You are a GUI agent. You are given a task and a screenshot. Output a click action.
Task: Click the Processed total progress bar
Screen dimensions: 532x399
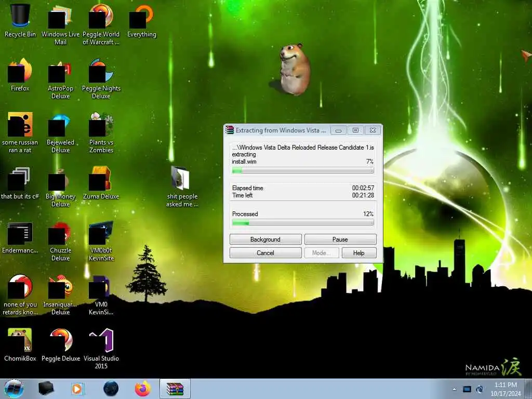pos(303,222)
